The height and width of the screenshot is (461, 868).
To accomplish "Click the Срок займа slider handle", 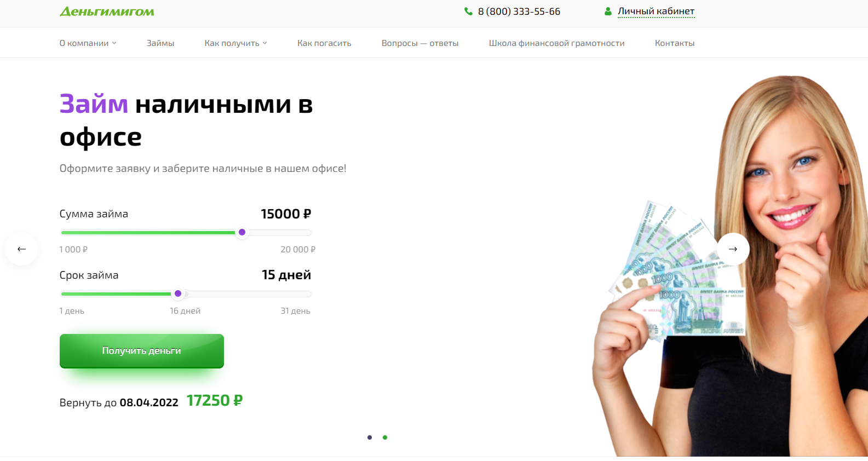I will (178, 293).
